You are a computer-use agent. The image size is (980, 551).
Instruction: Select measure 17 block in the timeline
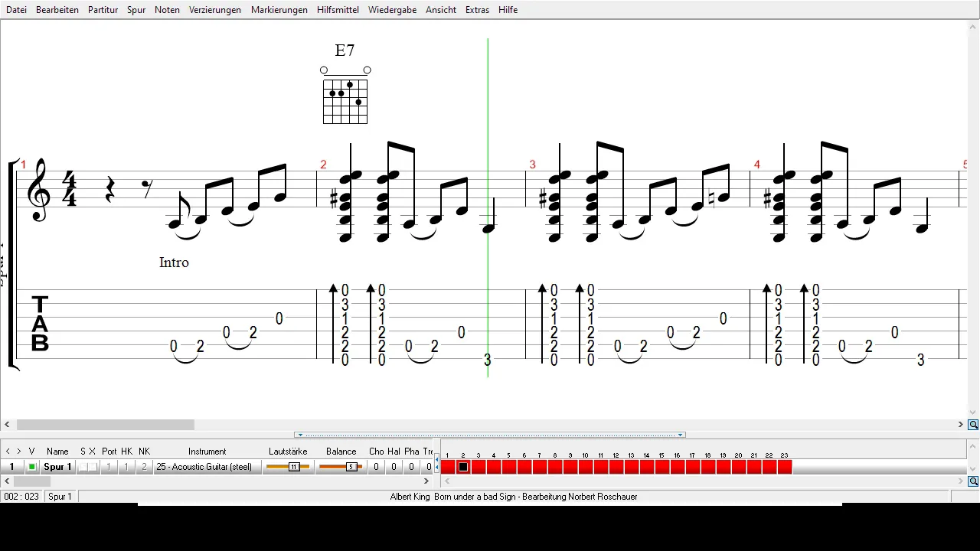pyautogui.click(x=693, y=467)
